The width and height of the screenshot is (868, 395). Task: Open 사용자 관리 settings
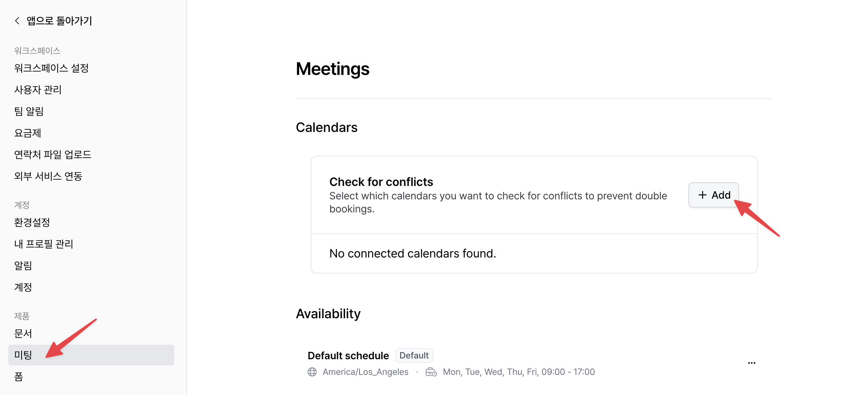(x=38, y=89)
